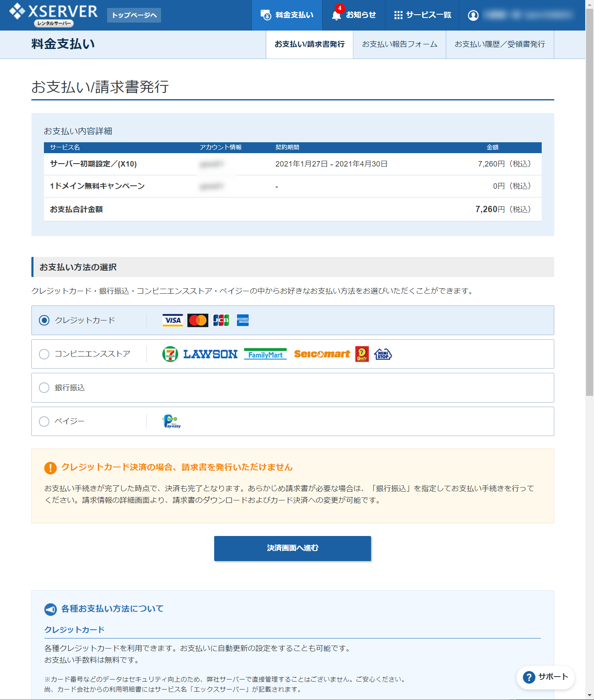The height and width of the screenshot is (700, 594).
Task: Click the お支払い内容詳細 label
Action: [x=78, y=131]
